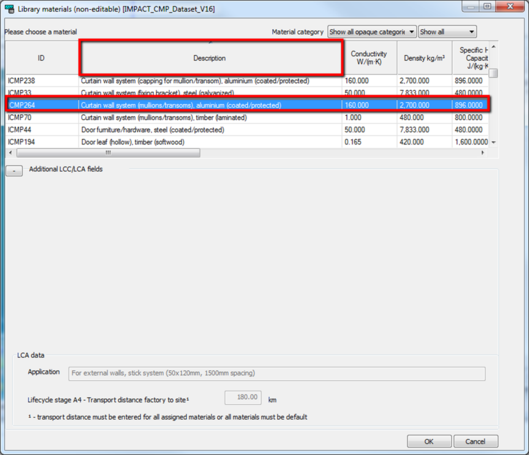Select ICMP44 door furniture/hardware steel row
The image size is (529, 455).
[x=247, y=130]
